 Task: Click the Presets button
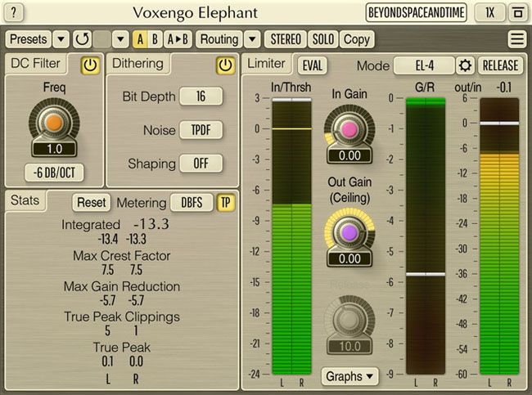click(x=29, y=39)
